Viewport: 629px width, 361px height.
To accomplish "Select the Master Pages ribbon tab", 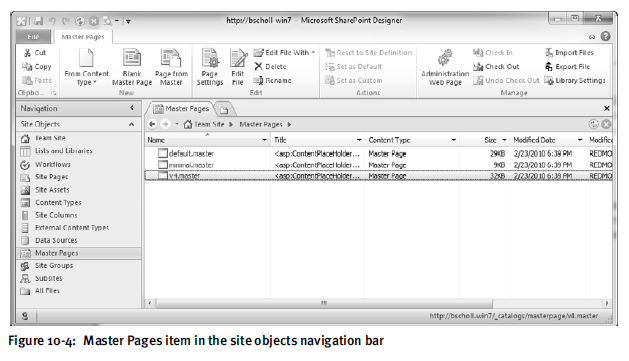I will [x=83, y=37].
